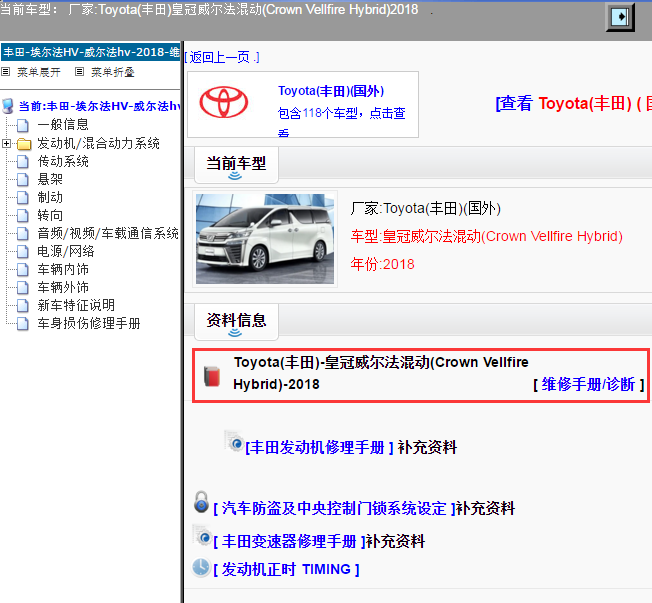This screenshot has width=652, height=603.
Task: Select 发动机/混合动力系统 in the tree
Action: coord(99,143)
